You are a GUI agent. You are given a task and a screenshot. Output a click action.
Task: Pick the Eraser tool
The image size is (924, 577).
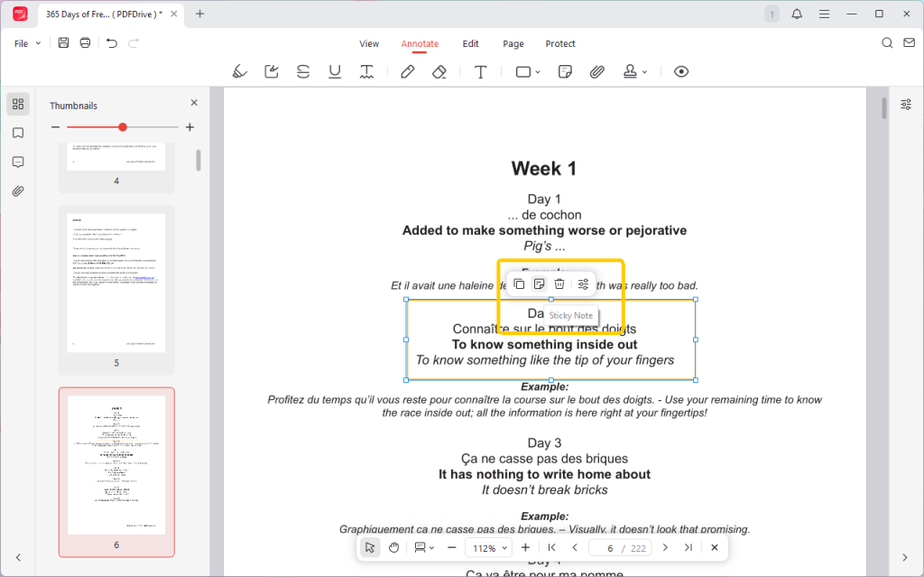439,71
